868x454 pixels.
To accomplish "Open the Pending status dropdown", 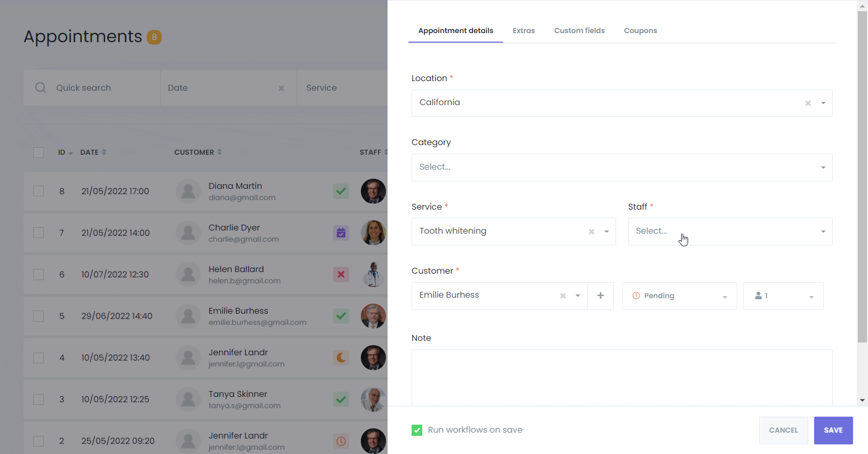I will click(679, 296).
